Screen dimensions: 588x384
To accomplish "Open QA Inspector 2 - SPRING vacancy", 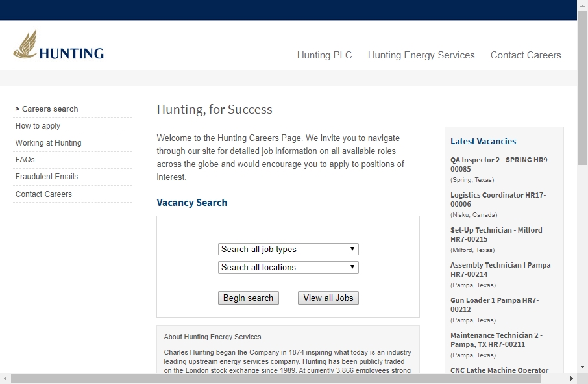I will 500,164.
